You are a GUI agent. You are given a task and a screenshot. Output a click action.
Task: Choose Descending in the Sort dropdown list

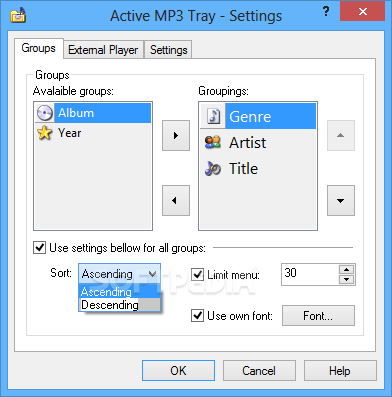(x=119, y=305)
